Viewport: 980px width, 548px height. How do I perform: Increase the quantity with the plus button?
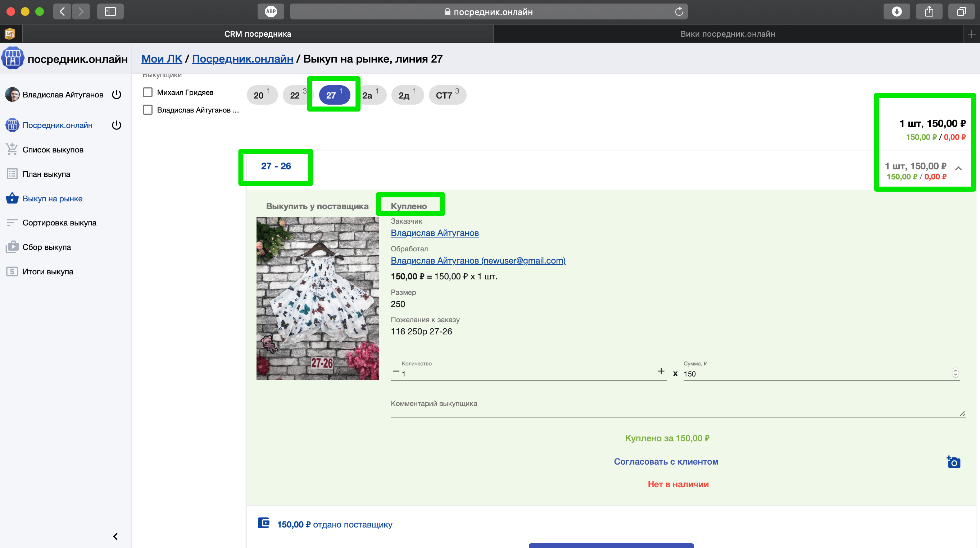tap(661, 371)
